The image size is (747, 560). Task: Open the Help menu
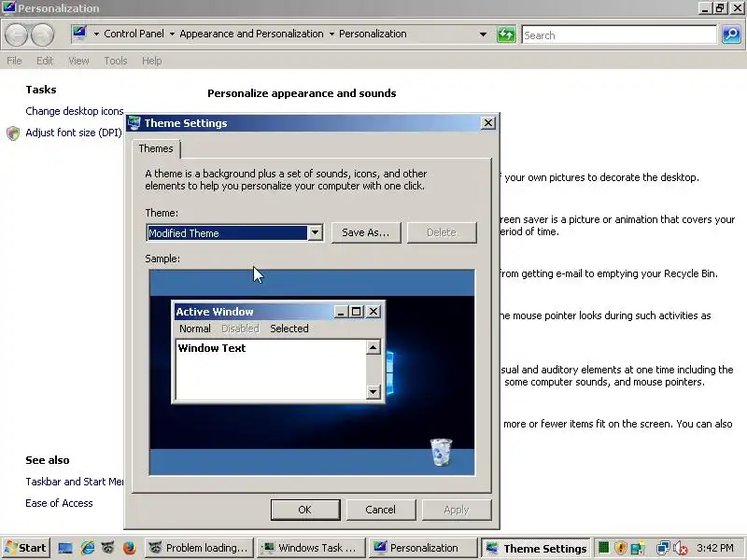tap(152, 61)
